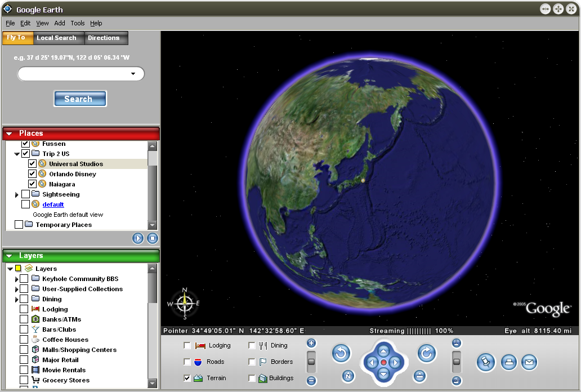Uncheck Universal Studios placemark checkbox

coord(32,163)
